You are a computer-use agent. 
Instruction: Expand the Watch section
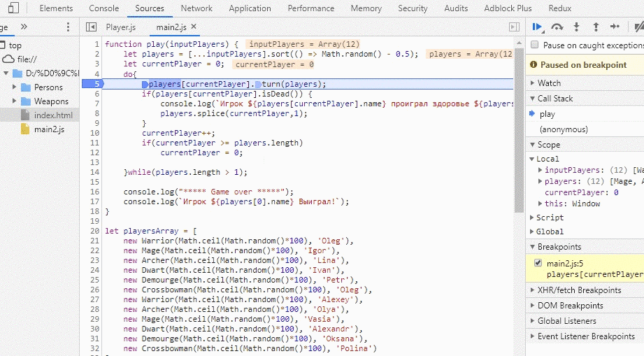click(x=532, y=83)
